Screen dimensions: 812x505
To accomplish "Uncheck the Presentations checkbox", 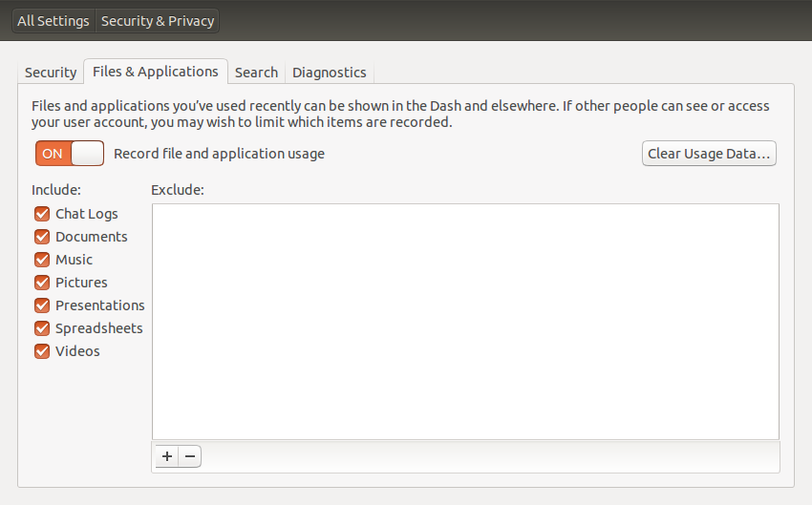I will click(x=42, y=305).
